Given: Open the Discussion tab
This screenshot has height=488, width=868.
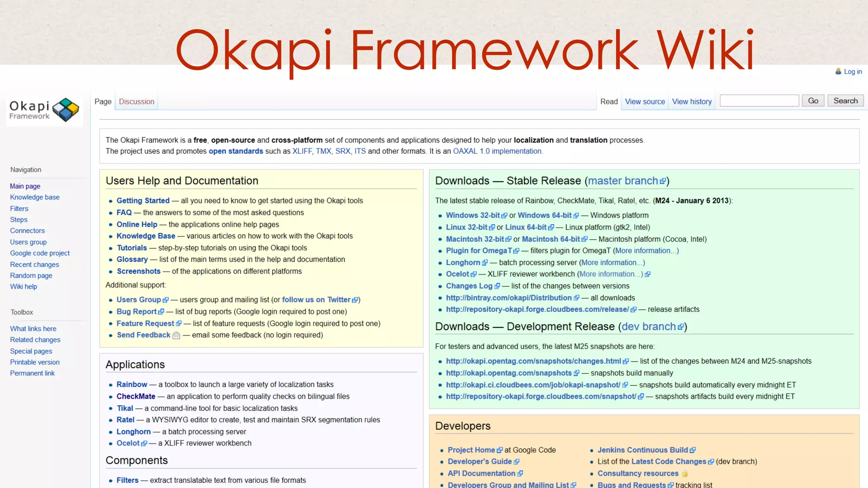Looking at the screenshot, I should (136, 102).
